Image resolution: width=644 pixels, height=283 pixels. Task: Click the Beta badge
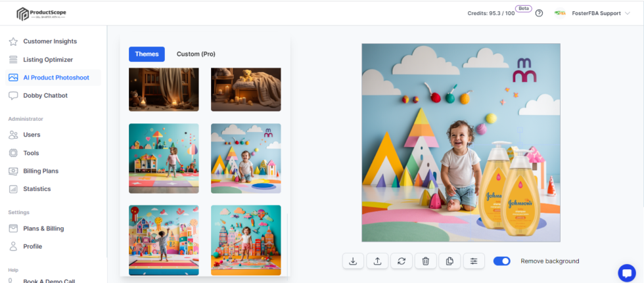524,8
